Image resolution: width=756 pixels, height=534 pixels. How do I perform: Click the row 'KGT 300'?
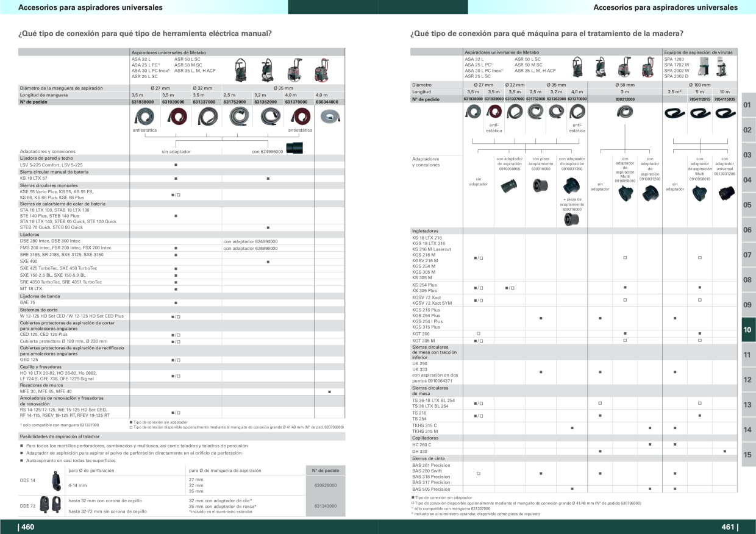(x=574, y=334)
